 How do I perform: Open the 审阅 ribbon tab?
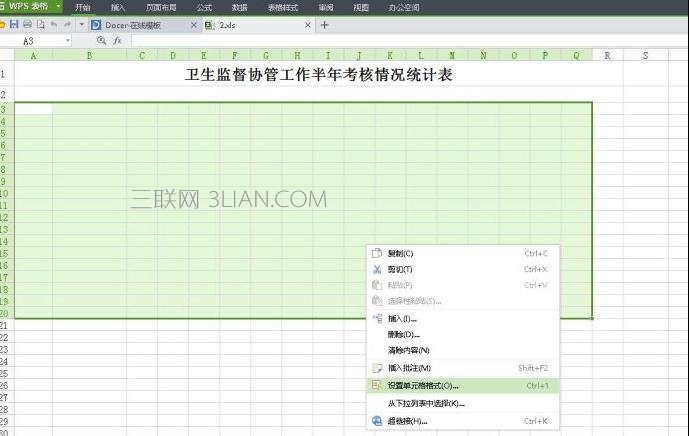(326, 7)
